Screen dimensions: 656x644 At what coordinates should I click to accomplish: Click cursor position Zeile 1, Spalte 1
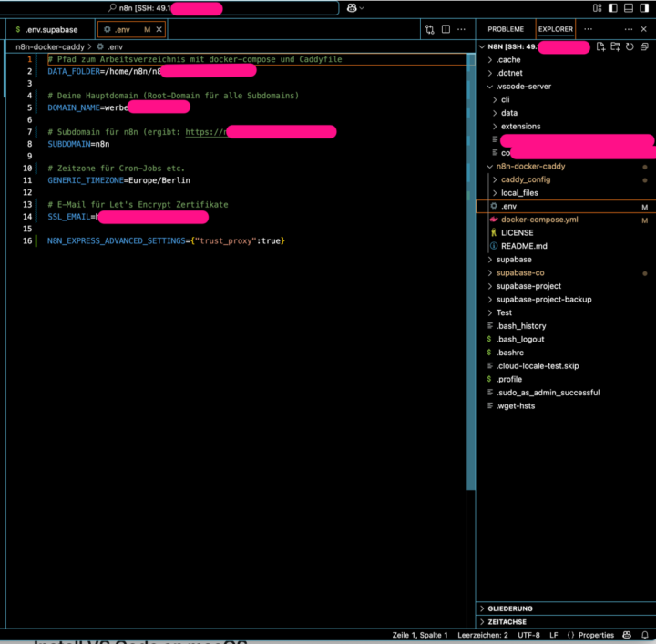420,635
